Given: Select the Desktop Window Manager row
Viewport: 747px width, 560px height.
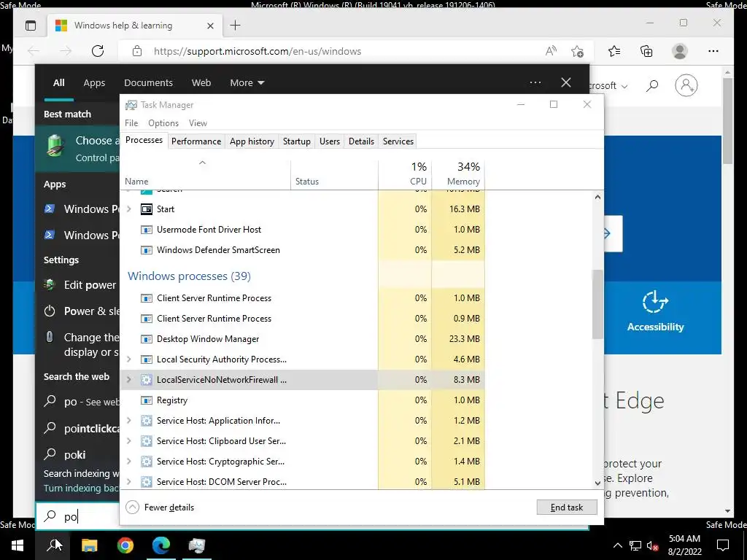Looking at the screenshot, I should [x=303, y=339].
